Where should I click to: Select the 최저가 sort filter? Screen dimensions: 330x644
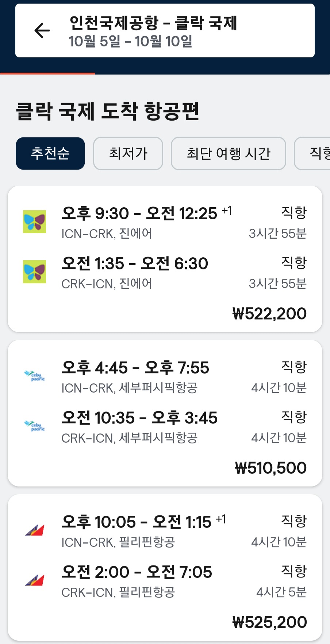(128, 154)
